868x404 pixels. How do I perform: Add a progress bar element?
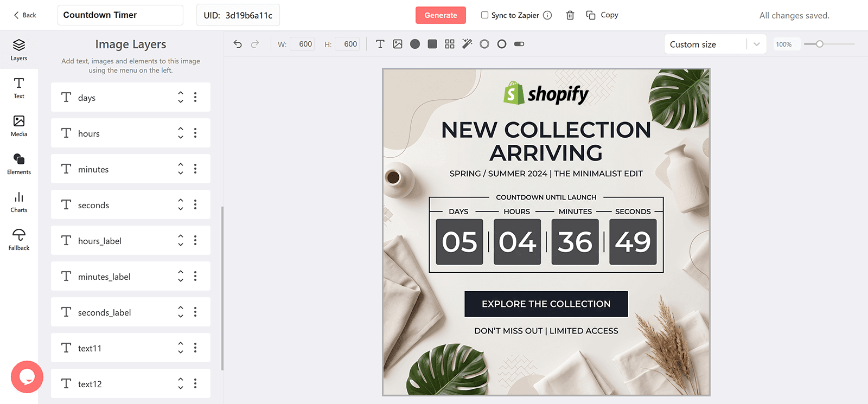[x=519, y=44]
